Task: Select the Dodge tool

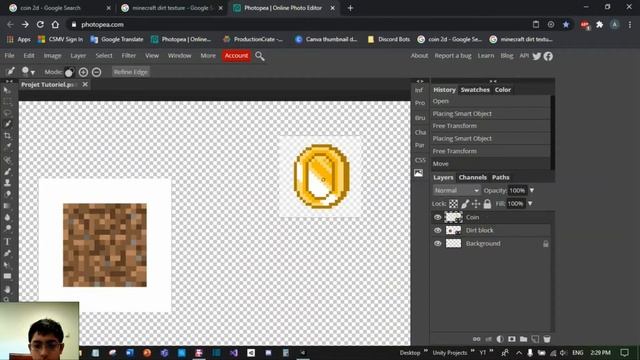Action: (x=7, y=229)
